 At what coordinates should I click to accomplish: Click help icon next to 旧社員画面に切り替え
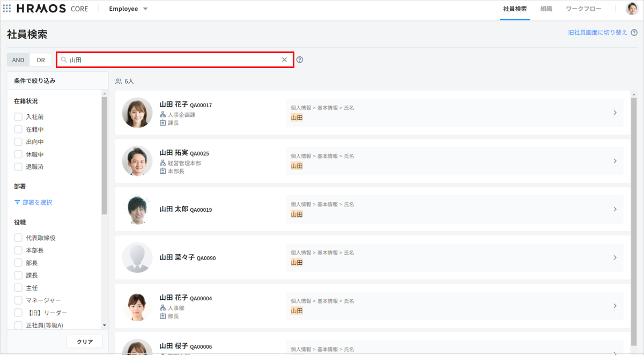click(x=634, y=33)
